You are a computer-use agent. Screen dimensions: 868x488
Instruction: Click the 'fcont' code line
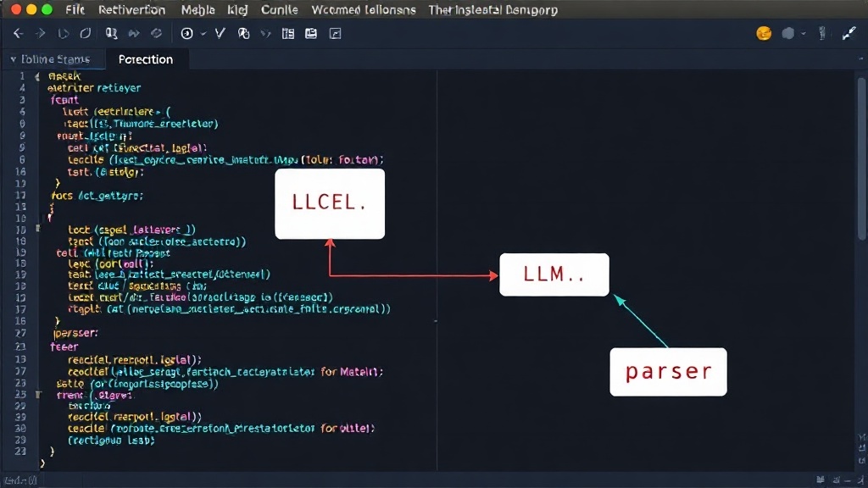[x=64, y=100]
